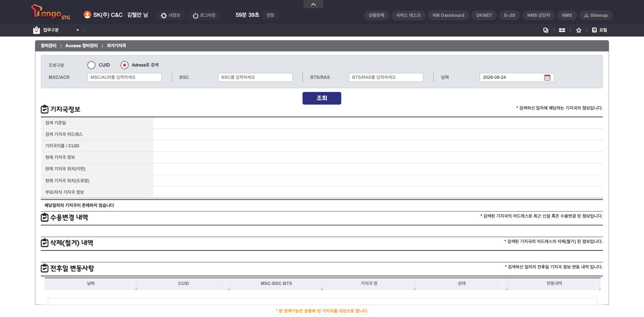Click the 수용변경 내역 section icon
644x317 pixels.
[x=44, y=217]
